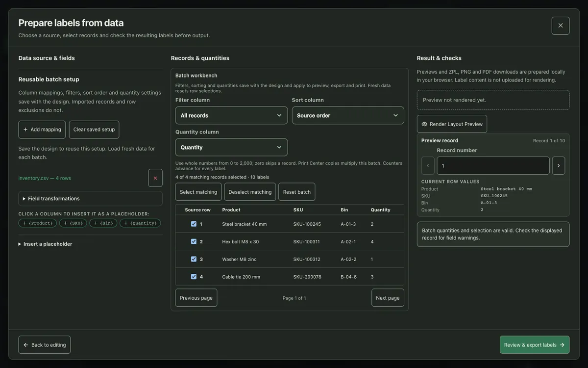Click the batch quantities valid status message
588x368 pixels.
click(493, 235)
